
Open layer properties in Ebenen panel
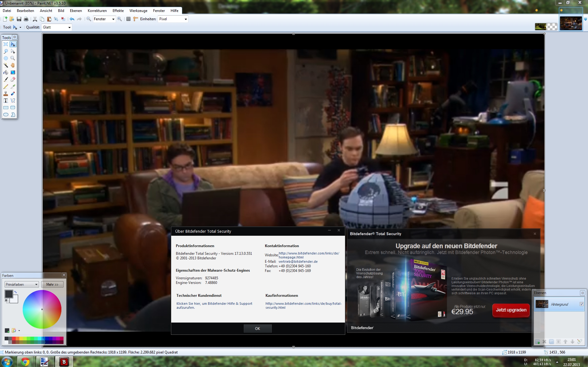click(x=579, y=342)
